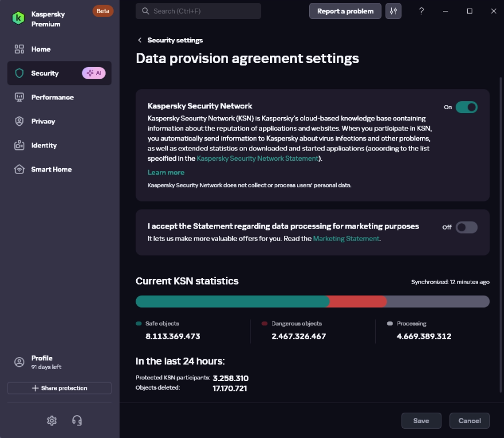Open the Marketing Statement link
Viewport: 504px width, 438px height.
point(346,239)
